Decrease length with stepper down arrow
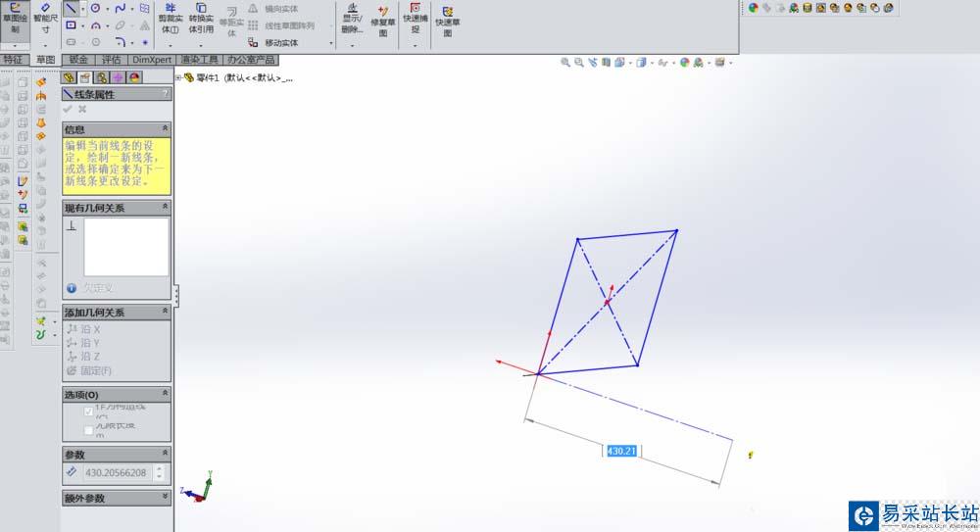This screenshot has width=980, height=532. [160, 476]
